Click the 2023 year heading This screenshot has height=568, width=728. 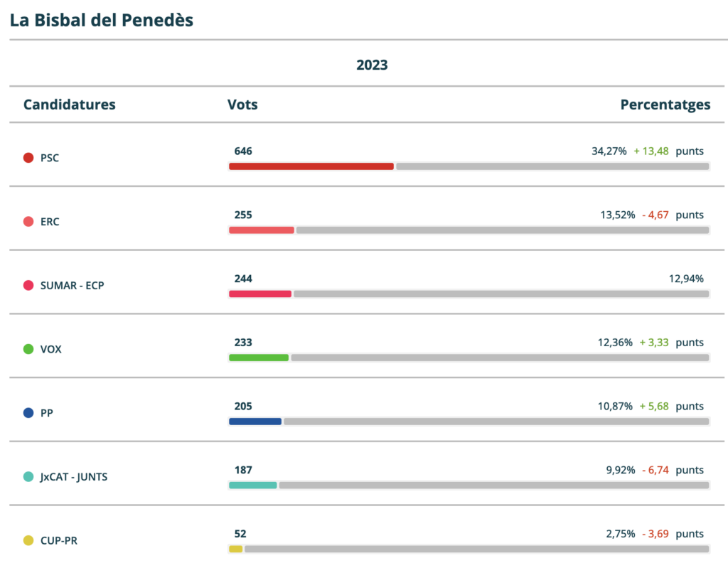coord(372,65)
